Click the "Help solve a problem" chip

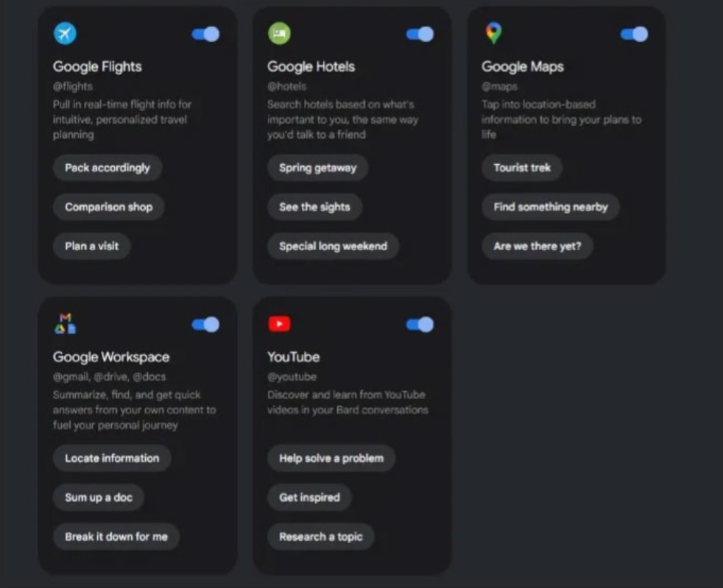coord(331,458)
